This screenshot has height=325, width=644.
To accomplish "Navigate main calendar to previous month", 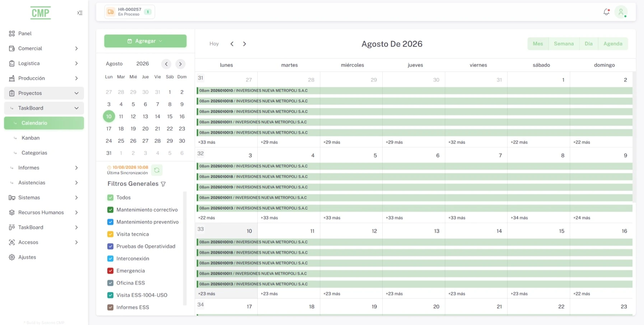I will [232, 44].
